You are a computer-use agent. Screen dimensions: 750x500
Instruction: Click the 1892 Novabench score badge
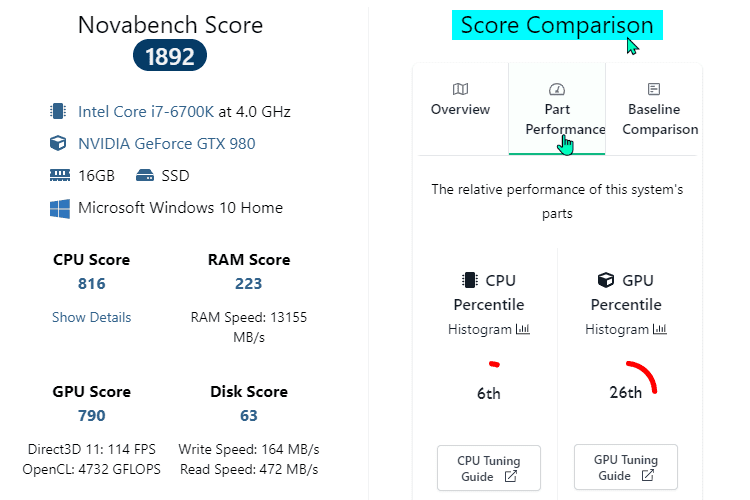tap(170, 58)
